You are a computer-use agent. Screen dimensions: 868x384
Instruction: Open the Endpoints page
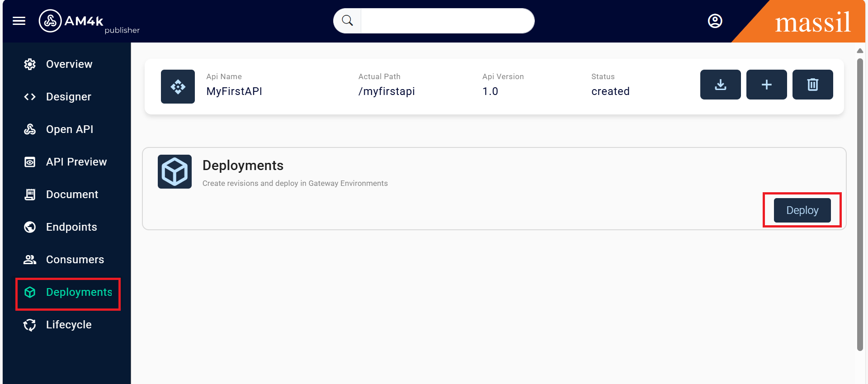point(71,227)
